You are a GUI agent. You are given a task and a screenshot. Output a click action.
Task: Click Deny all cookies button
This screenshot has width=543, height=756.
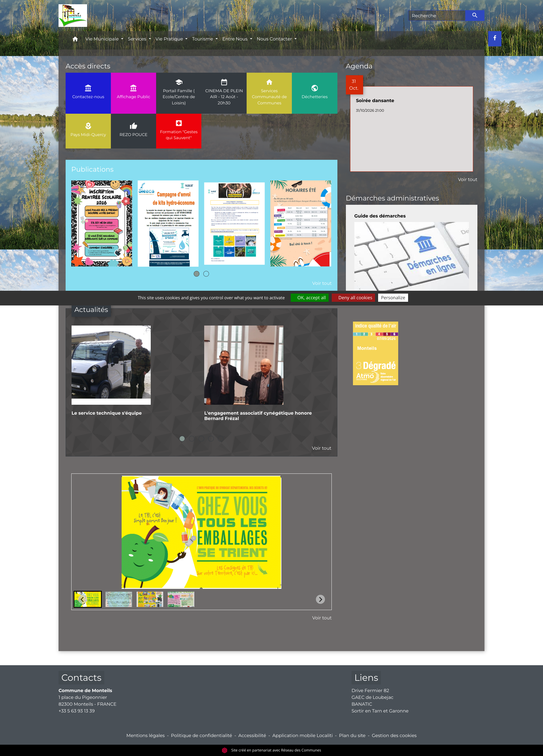(x=353, y=298)
